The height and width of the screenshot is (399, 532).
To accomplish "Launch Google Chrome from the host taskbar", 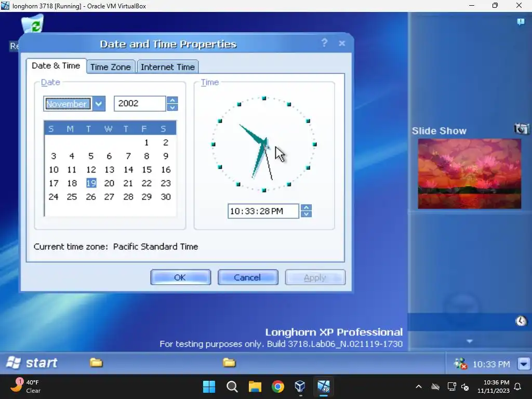I will coord(278,387).
